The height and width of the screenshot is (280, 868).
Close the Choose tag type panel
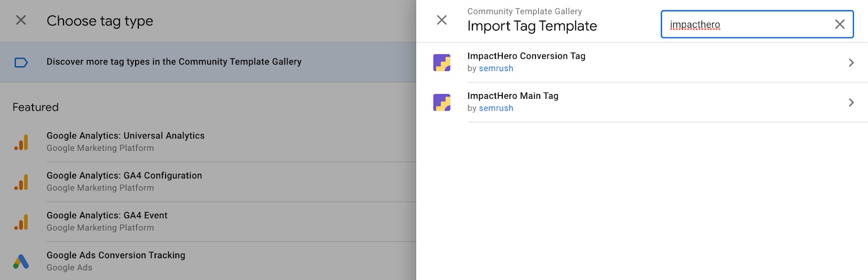pos(21,21)
